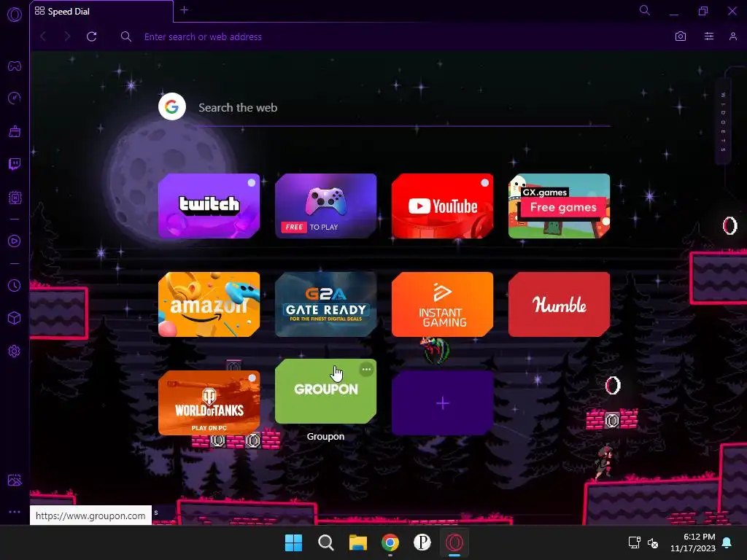The image size is (747, 560).
Task: Open the Groupon speed dial tile
Action: coord(326,391)
